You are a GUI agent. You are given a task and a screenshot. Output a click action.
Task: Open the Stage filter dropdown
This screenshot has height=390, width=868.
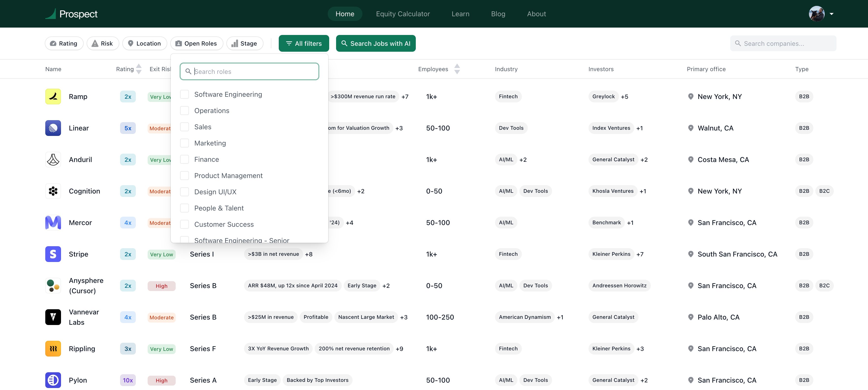point(245,44)
